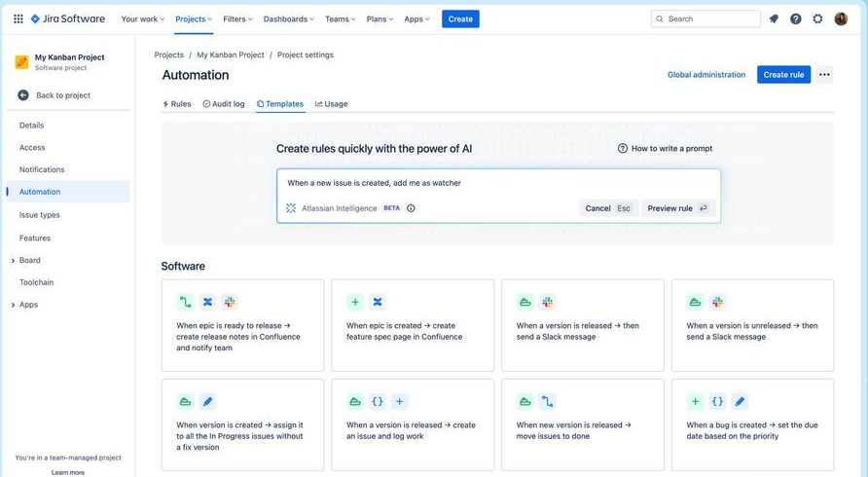Switch to the Usage tab
The image size is (868, 477).
pyautogui.click(x=332, y=103)
